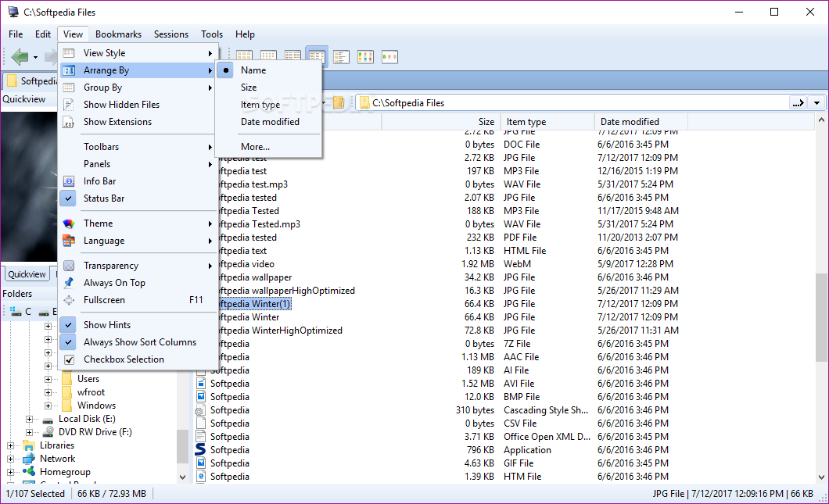Expand the Transparency submenu
The image size is (829, 504).
pyautogui.click(x=138, y=266)
